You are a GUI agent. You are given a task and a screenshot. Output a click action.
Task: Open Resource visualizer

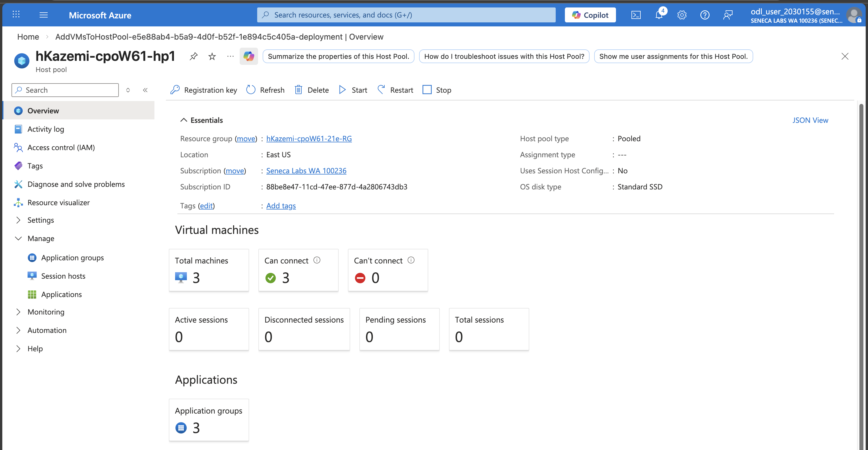(79, 202)
